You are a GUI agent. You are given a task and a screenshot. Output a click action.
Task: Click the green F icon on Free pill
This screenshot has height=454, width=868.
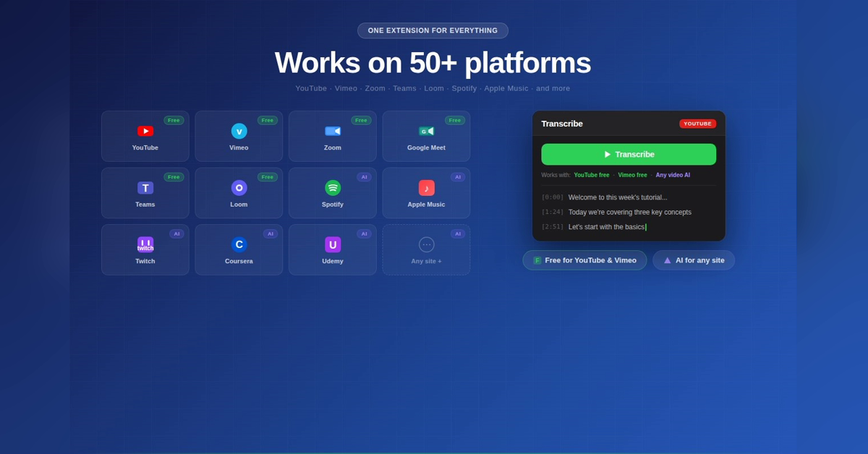537,260
